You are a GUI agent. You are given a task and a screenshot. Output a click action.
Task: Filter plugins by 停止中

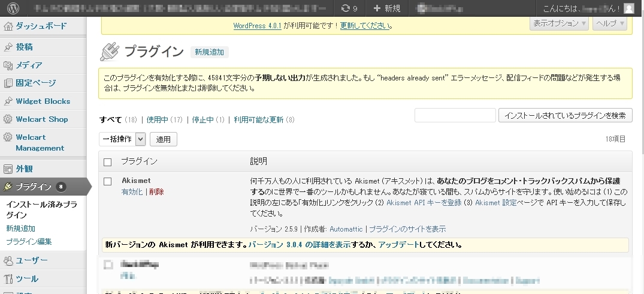point(203,120)
